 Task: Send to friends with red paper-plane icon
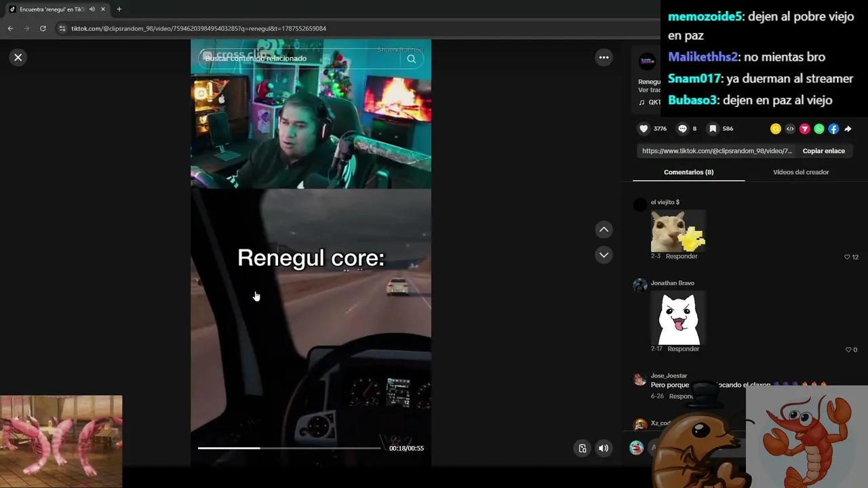click(804, 129)
